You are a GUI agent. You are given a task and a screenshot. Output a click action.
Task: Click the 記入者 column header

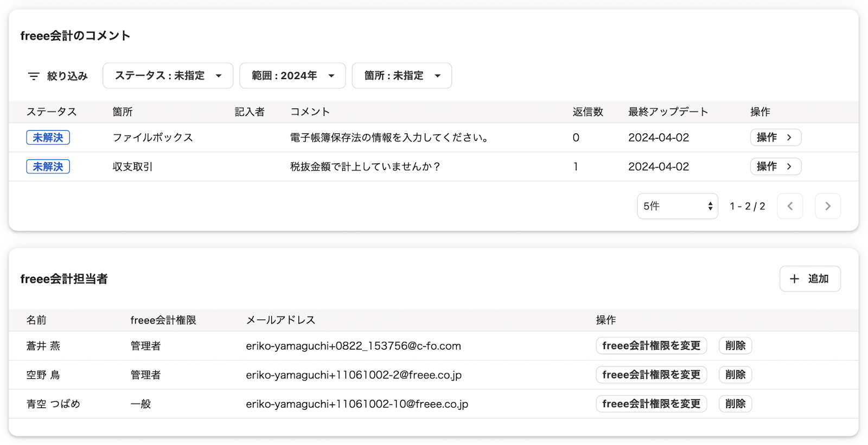[x=250, y=112]
